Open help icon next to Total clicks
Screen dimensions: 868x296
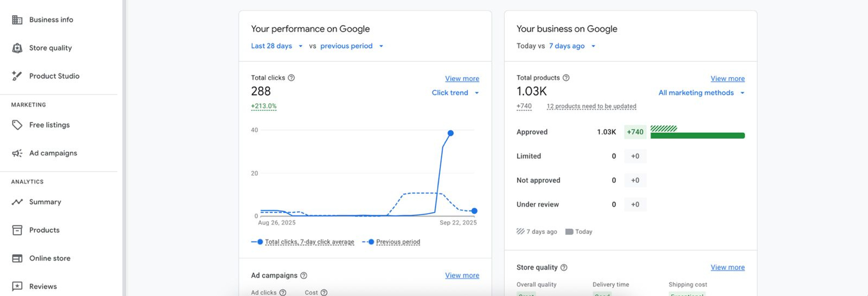pyautogui.click(x=291, y=78)
